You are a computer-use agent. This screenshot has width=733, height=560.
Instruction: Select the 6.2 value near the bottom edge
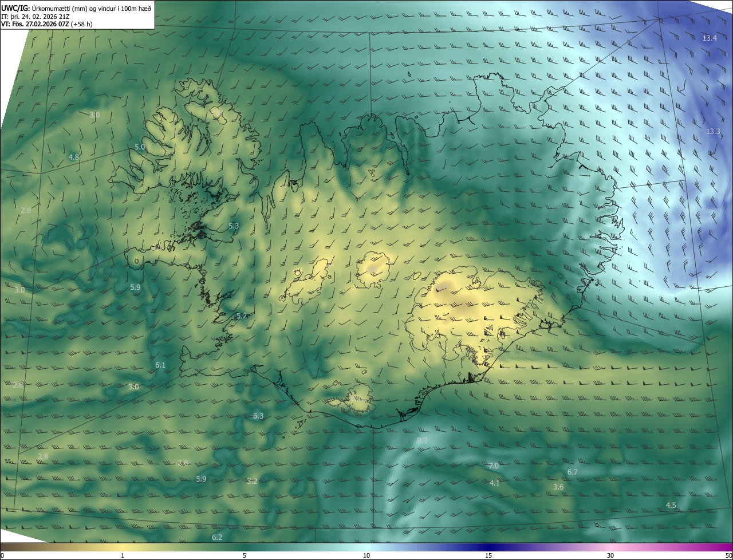click(x=217, y=537)
